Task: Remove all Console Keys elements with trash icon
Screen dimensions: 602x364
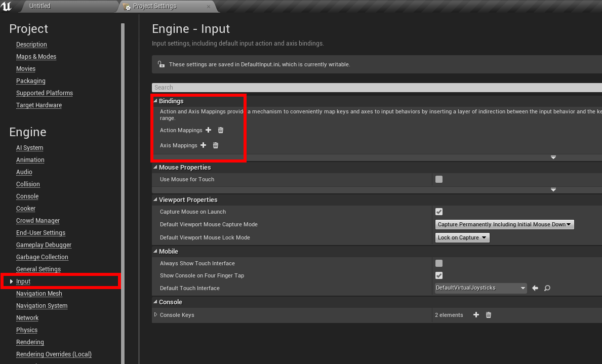Action: (x=489, y=315)
